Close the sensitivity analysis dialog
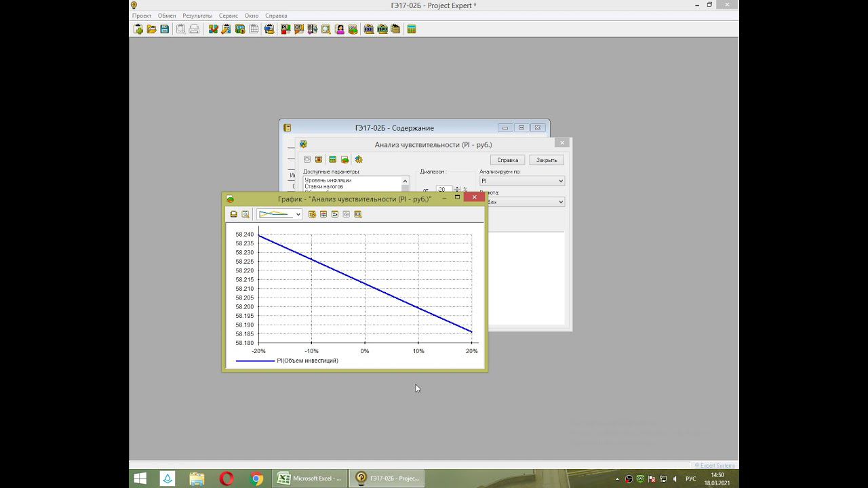The image size is (868, 488). click(562, 143)
